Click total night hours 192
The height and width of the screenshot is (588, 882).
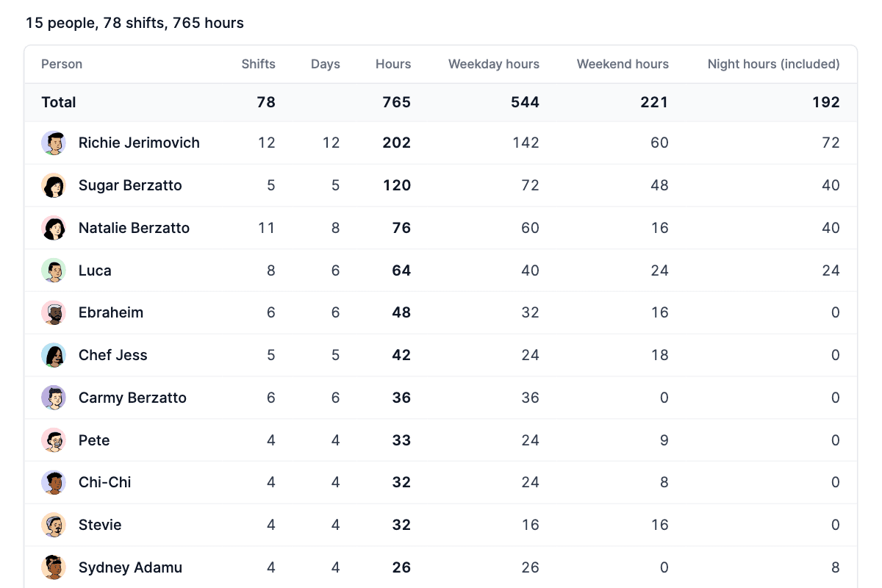[x=826, y=102]
